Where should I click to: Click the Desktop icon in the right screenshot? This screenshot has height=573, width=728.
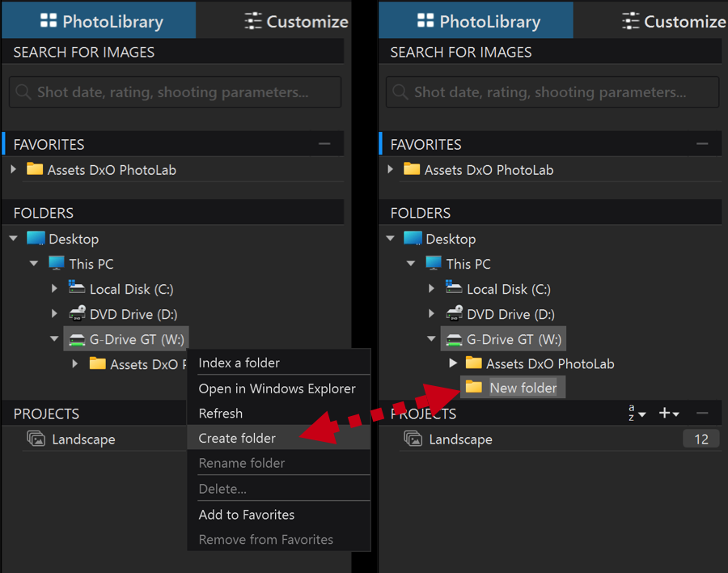click(x=413, y=238)
